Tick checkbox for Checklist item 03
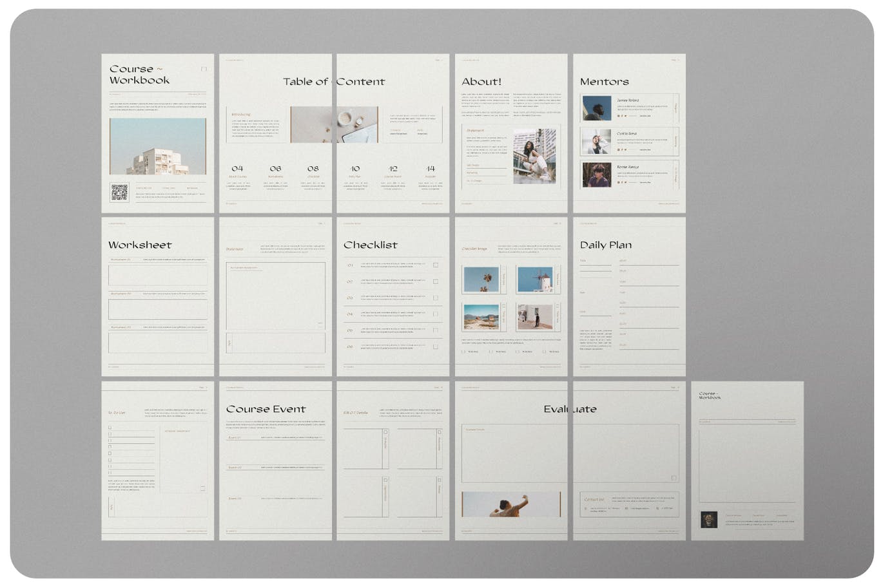This screenshot has width=883, height=588. pyautogui.click(x=436, y=298)
